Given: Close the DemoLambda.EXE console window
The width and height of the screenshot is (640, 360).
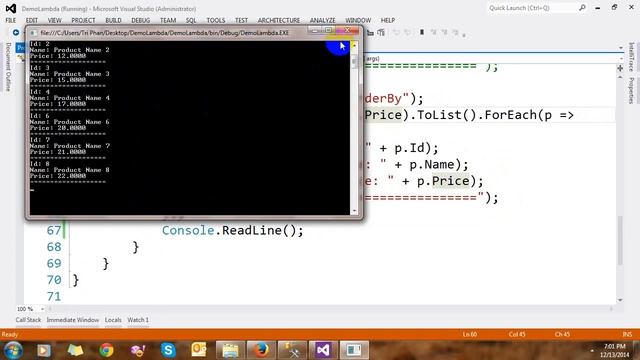Looking at the screenshot, I should pyautogui.click(x=347, y=30).
